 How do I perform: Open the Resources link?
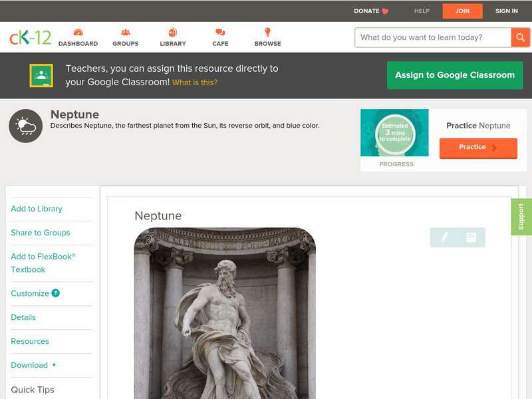pyautogui.click(x=30, y=341)
